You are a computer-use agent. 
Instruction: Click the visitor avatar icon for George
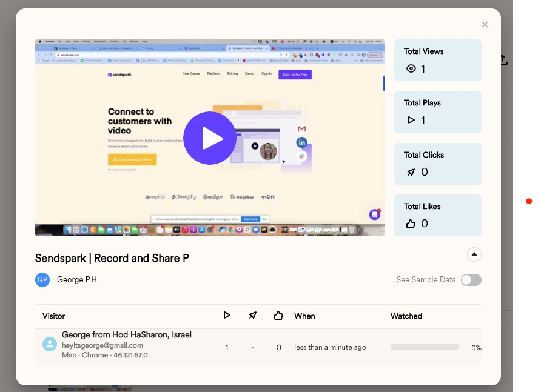[50, 344]
